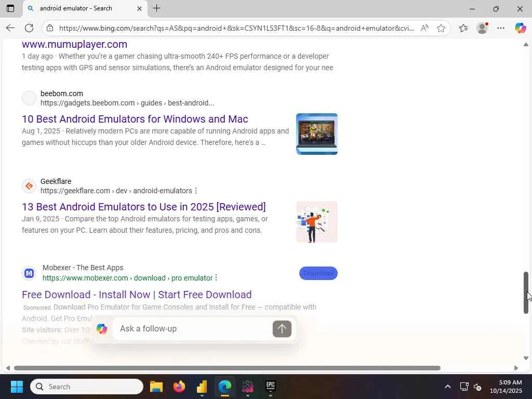Open beebom laptop thumbnail image
The image size is (532, 399).
click(x=317, y=134)
